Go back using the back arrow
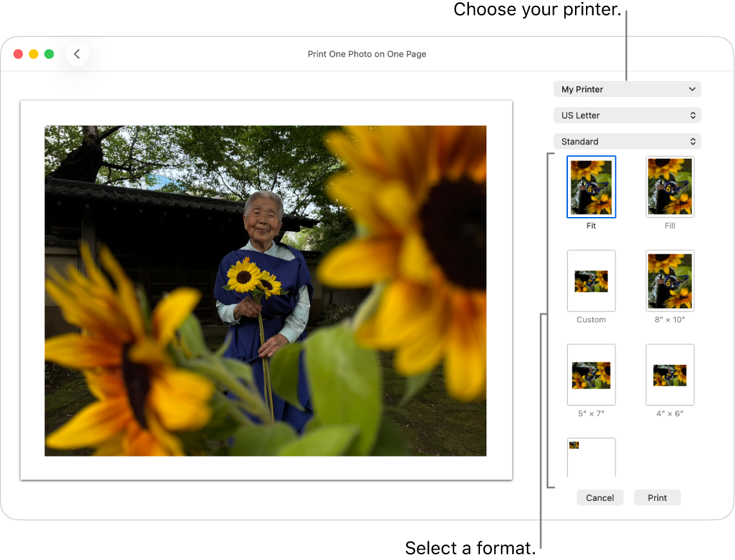This screenshot has width=735, height=560. coord(77,54)
